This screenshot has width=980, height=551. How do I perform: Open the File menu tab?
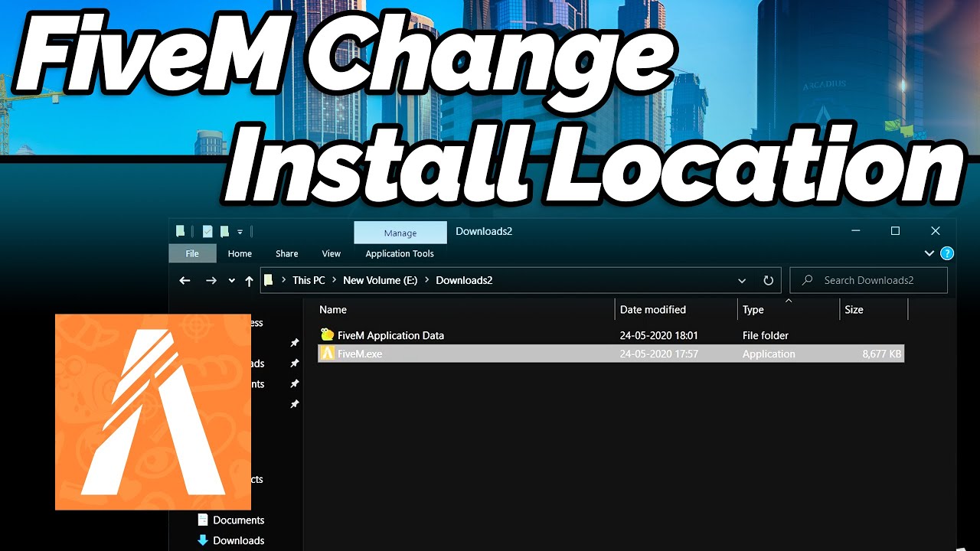click(x=192, y=253)
